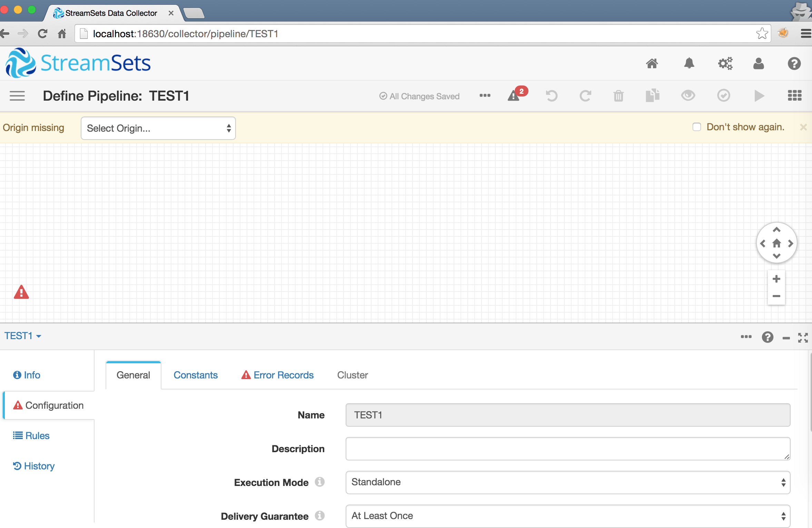
Task: Switch to the Cluster tab
Action: [x=353, y=375]
